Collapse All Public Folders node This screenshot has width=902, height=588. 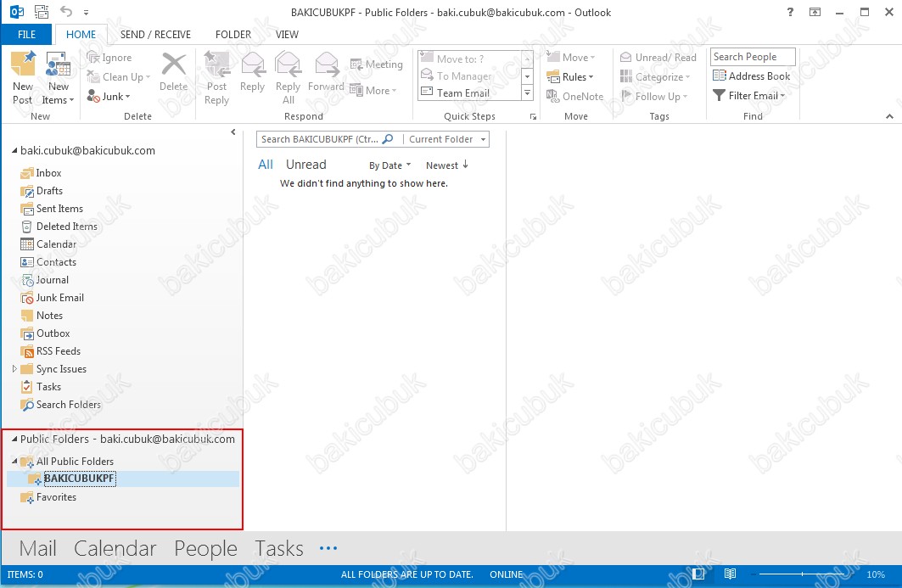pyautogui.click(x=14, y=461)
